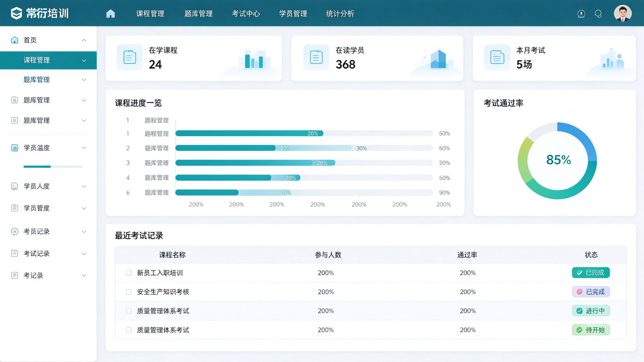
Task: Tick the checkbox for 安全生产知识考核
Action: pos(129,292)
